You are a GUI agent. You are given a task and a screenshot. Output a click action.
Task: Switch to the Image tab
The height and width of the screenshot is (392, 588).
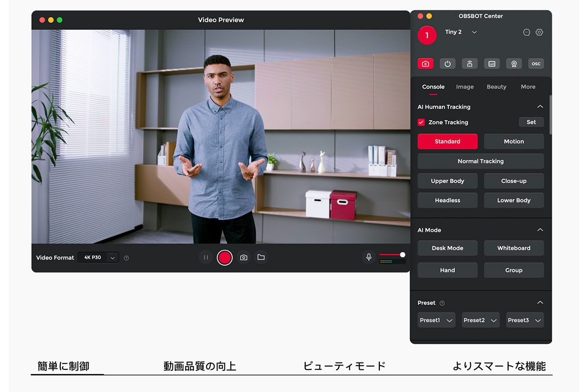tap(465, 87)
